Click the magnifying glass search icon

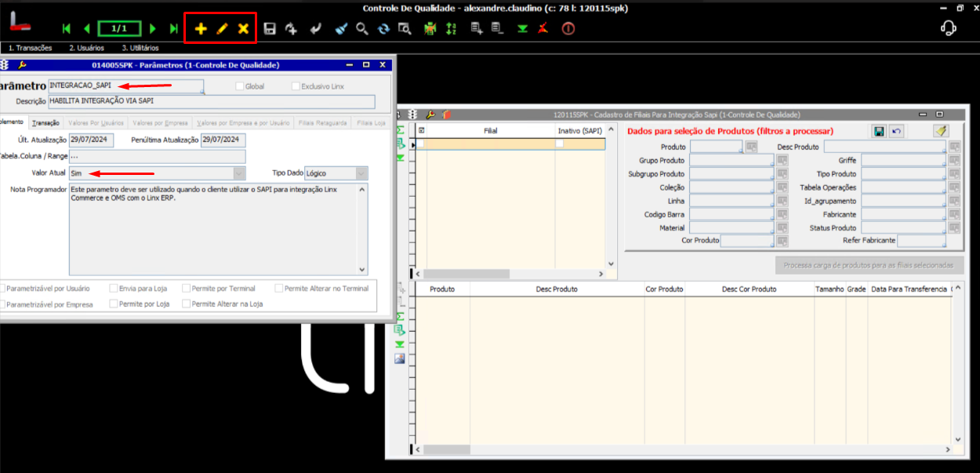(362, 29)
